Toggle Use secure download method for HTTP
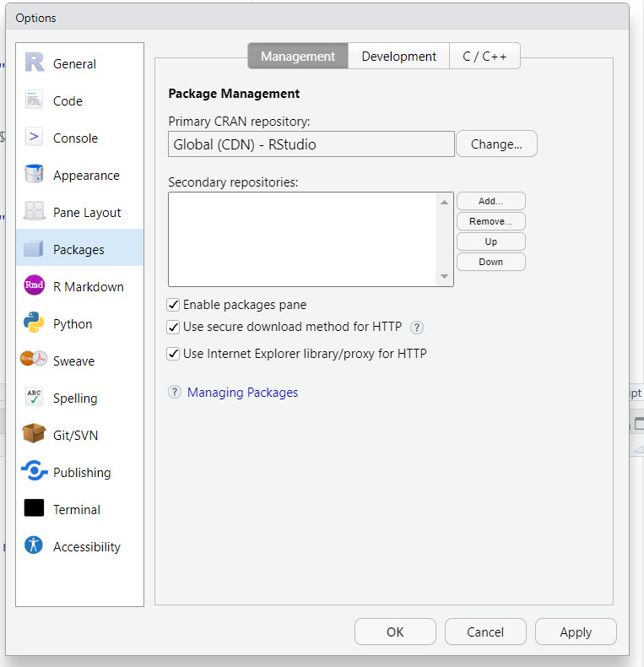 [173, 327]
